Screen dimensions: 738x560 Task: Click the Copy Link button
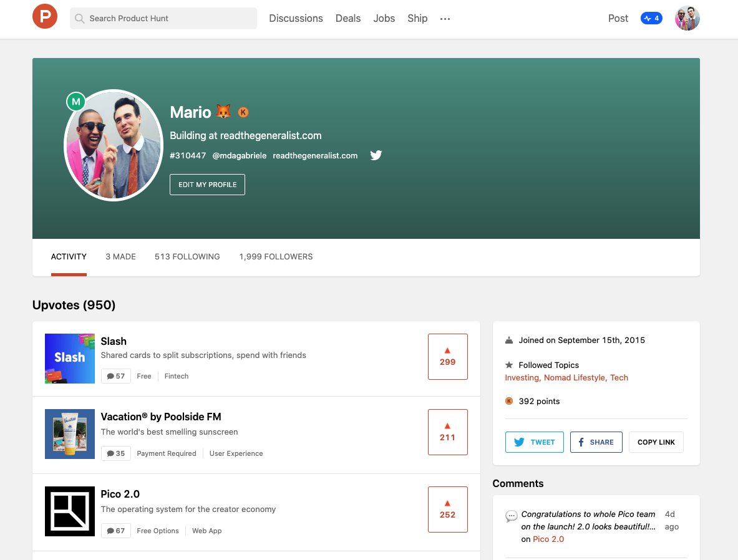coord(656,442)
